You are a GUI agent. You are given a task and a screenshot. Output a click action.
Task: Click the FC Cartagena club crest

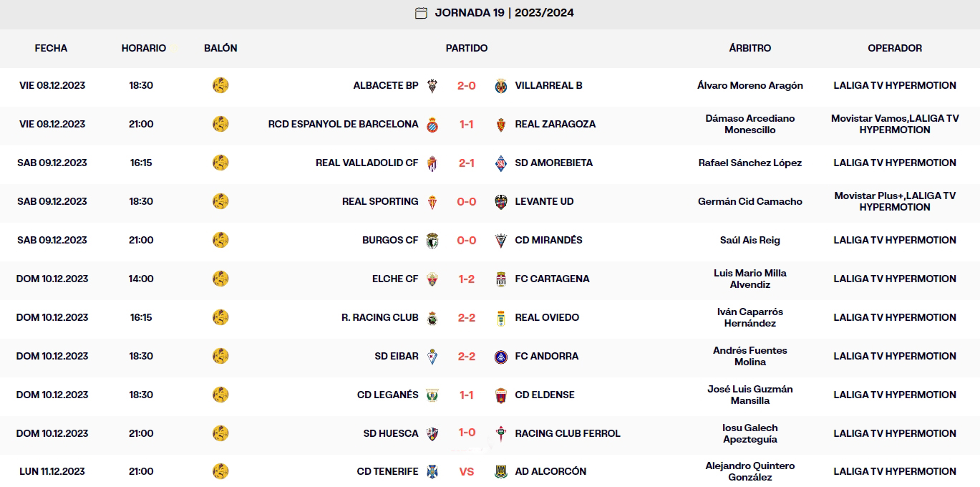click(x=502, y=279)
